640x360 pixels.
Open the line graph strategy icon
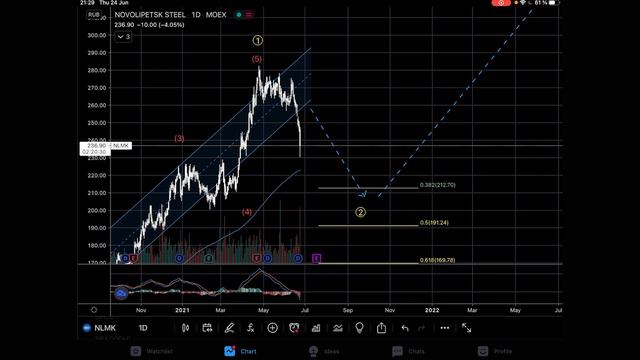pyautogui.click(x=338, y=328)
